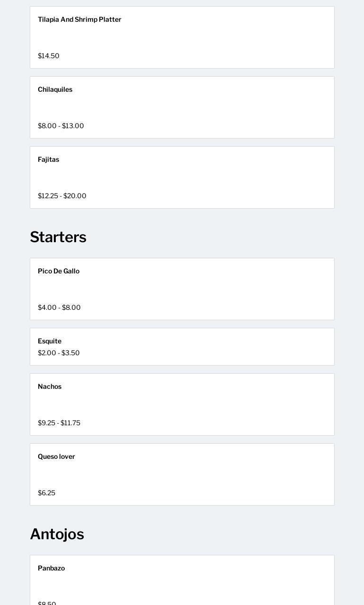This screenshot has width=364, height=605.
Task: Click the $4.00 - $8.00 price range
Action: [59, 307]
